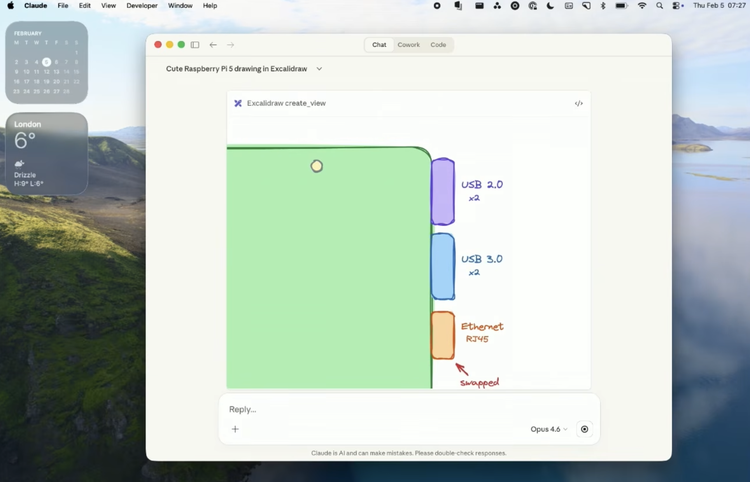The width and height of the screenshot is (750, 482).
Task: Open Control Center toggles in the menu bar
Action: (x=678, y=6)
